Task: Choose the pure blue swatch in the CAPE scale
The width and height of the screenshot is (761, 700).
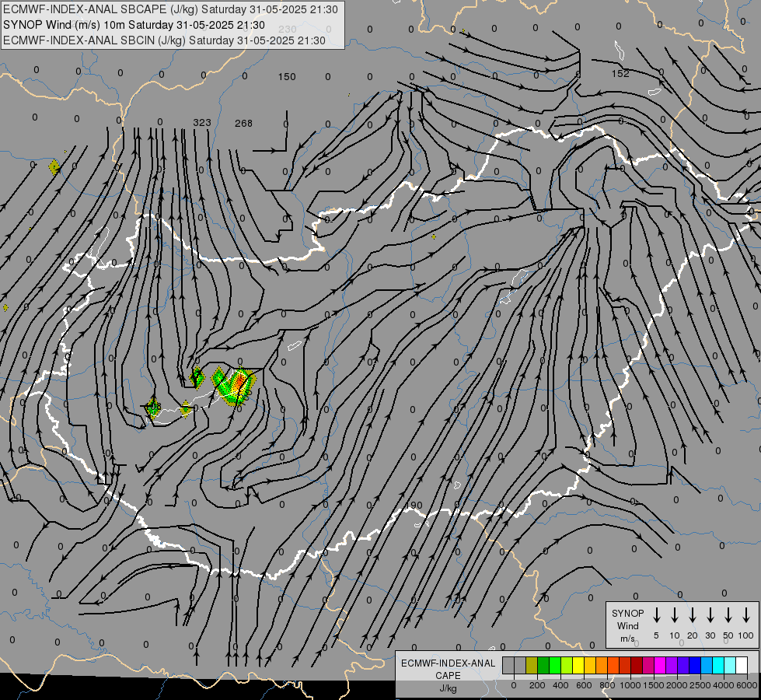Action: [695, 665]
